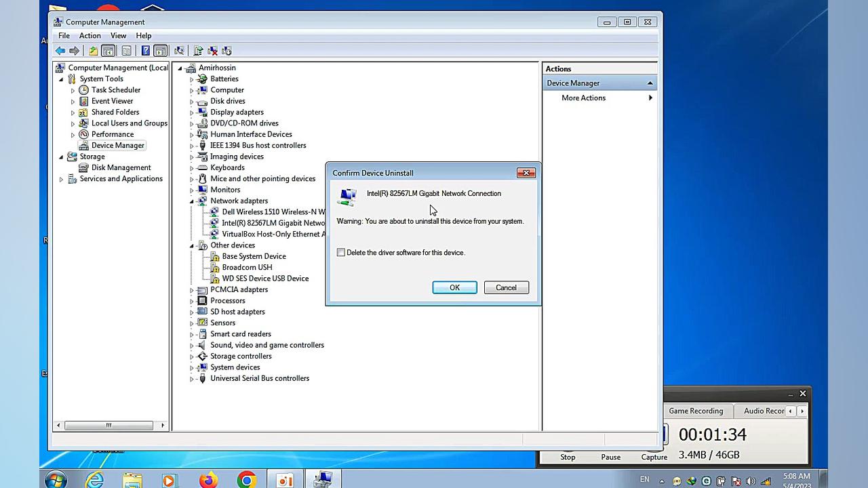Image resolution: width=868 pixels, height=488 pixels.
Task: Expand the Disk drives category
Action: (192, 102)
